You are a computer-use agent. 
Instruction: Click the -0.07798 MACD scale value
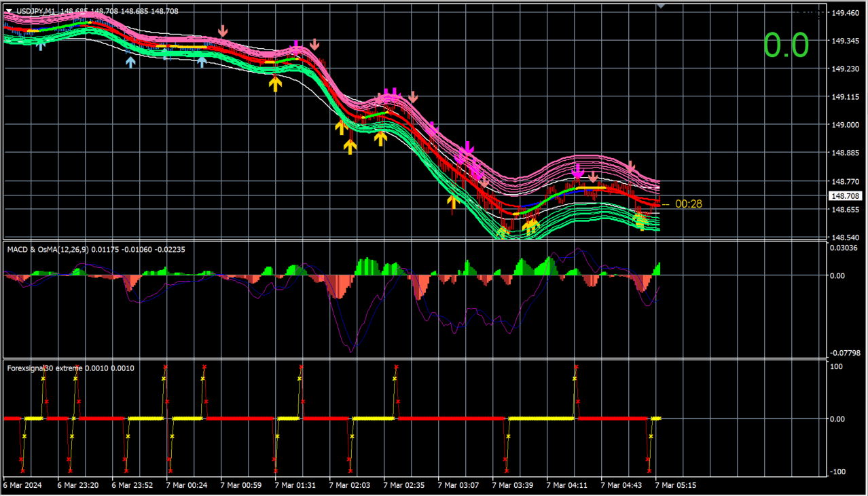[844, 353]
